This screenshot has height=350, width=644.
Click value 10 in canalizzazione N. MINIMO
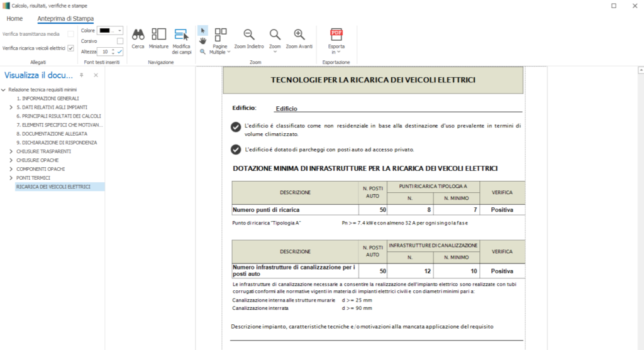point(457,271)
